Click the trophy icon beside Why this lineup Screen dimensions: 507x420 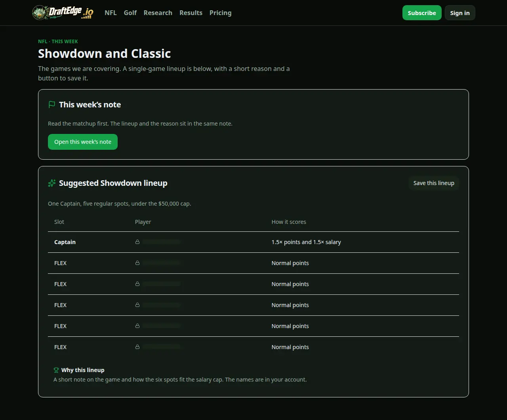click(56, 370)
